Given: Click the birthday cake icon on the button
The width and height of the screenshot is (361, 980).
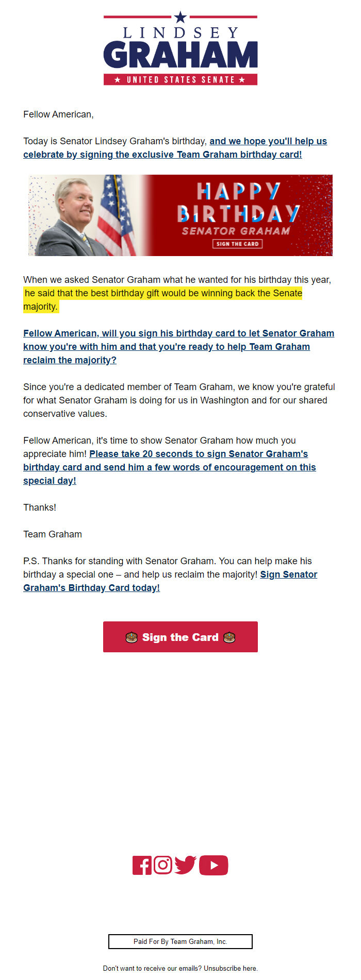Looking at the screenshot, I should coord(130,637).
